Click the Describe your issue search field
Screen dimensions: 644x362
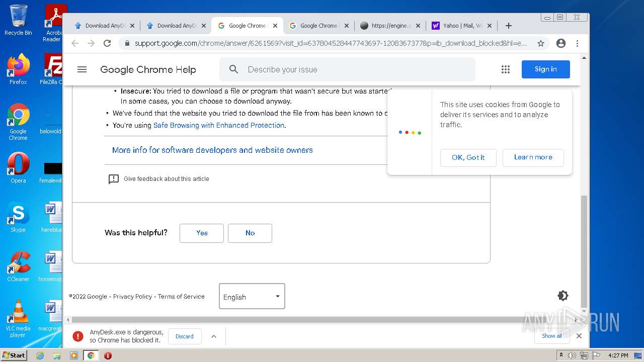click(347, 69)
